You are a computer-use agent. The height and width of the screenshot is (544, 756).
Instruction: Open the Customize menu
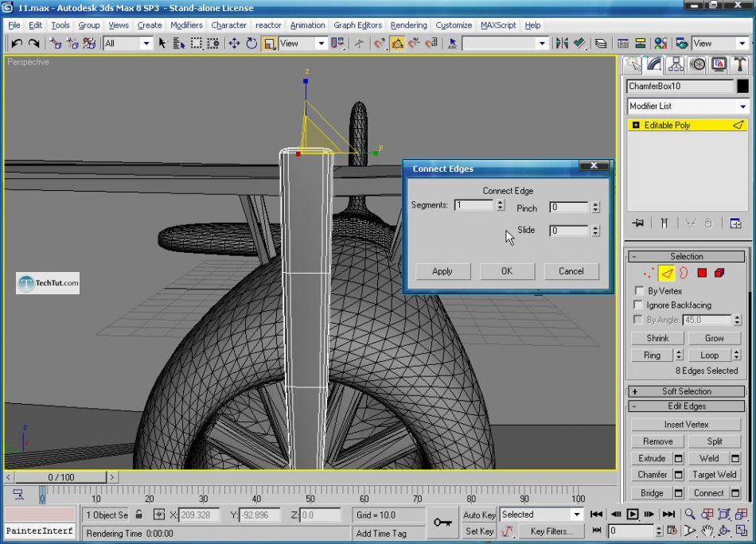454,25
